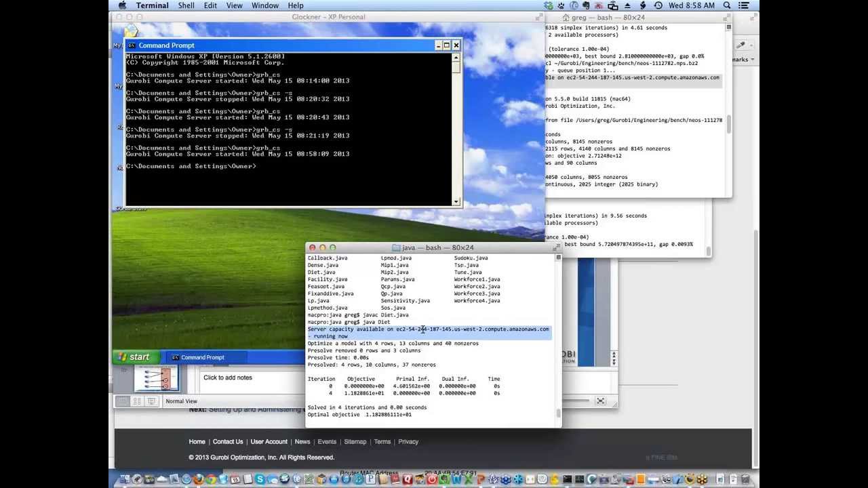Click the clock showing Wed 8:58 AM
Image resolution: width=868 pixels, height=488 pixels.
coord(692,5)
